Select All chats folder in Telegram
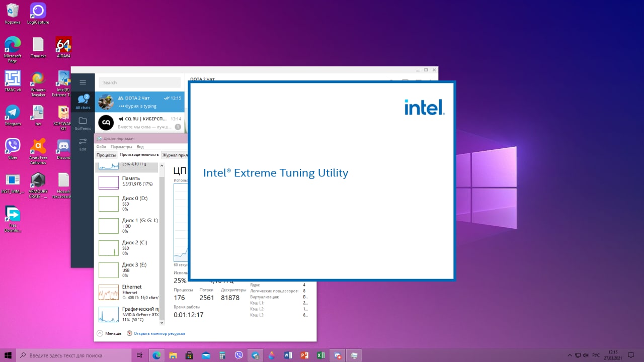The height and width of the screenshot is (362, 644). (x=83, y=102)
